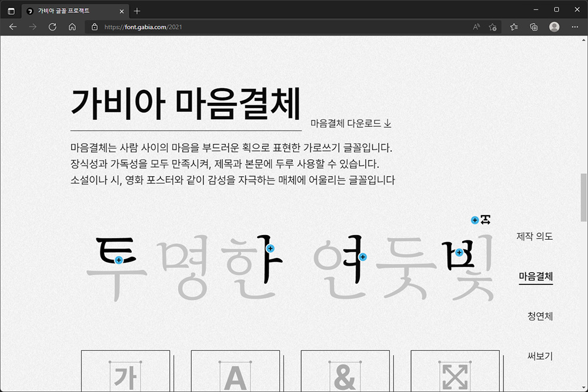This screenshot has width=588, height=392.
Task: Click the blue plus marker on 빛
Action: point(459,252)
